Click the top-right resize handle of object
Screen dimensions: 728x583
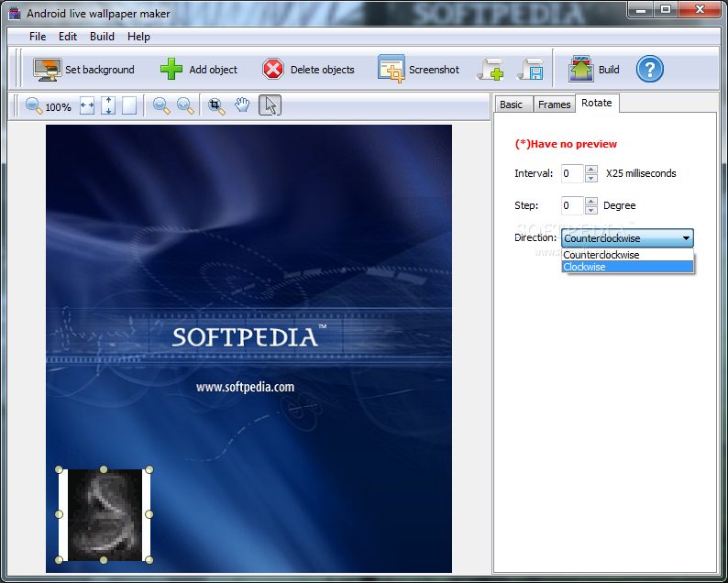149,469
